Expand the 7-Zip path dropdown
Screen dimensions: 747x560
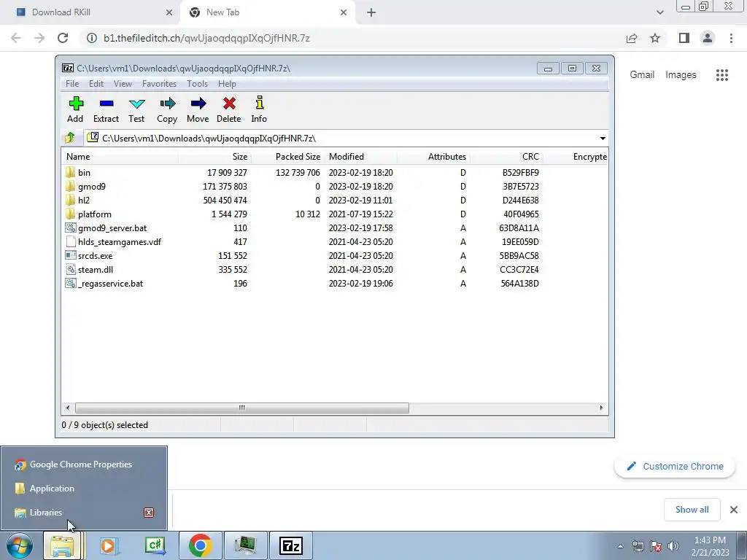pos(602,138)
